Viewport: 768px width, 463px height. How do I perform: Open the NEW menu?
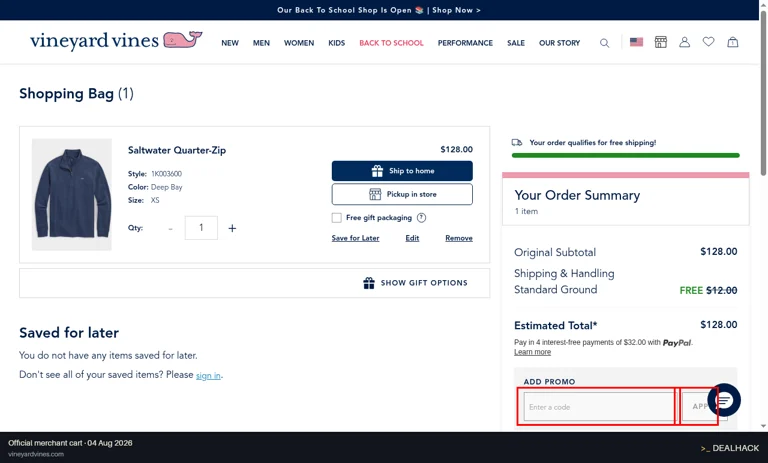coord(230,43)
